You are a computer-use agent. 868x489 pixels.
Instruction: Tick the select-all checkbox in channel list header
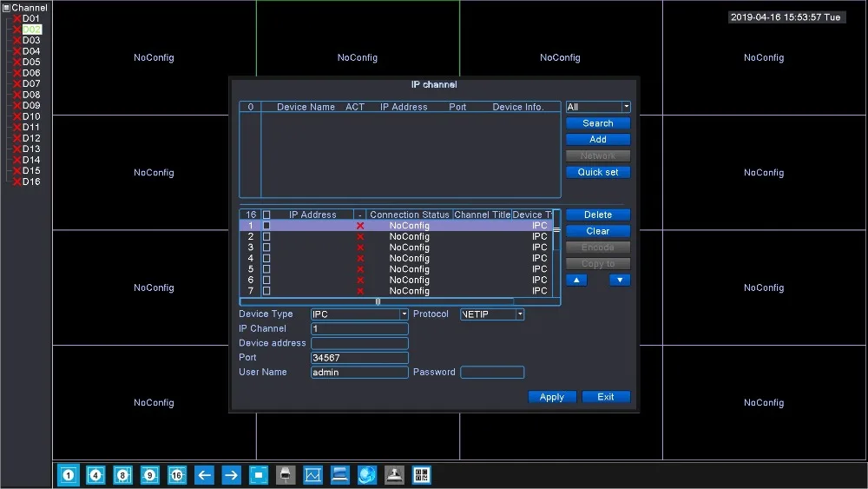click(x=266, y=215)
